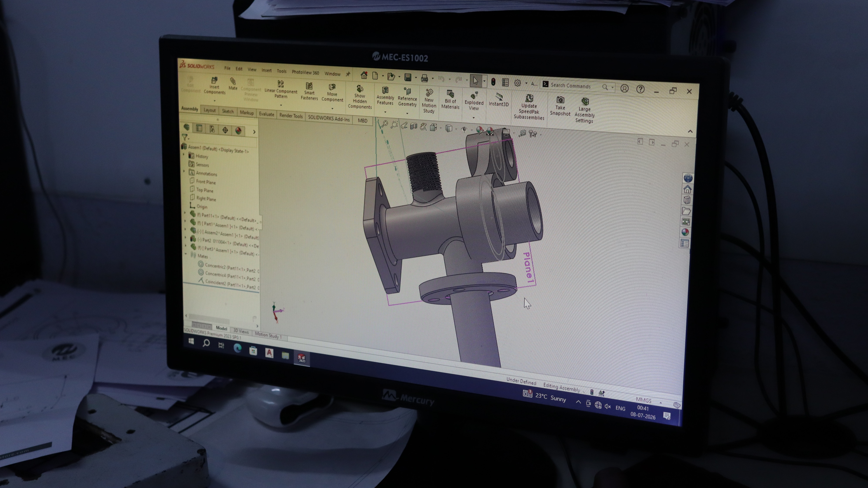Open the Exploded View dropdown arrow
The width and height of the screenshot is (868, 488).
(x=473, y=118)
